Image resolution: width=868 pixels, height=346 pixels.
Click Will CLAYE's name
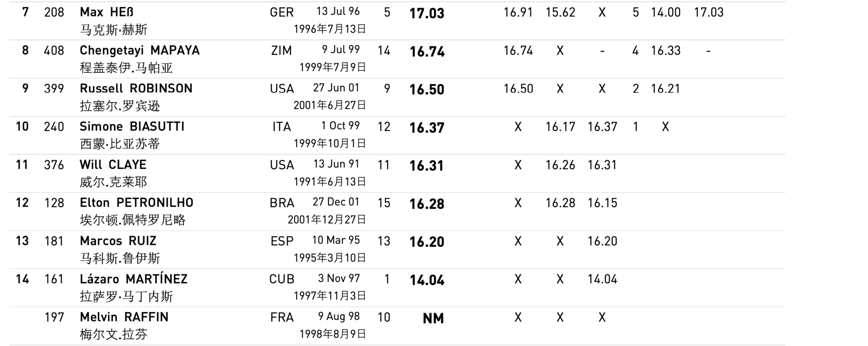click(x=113, y=165)
